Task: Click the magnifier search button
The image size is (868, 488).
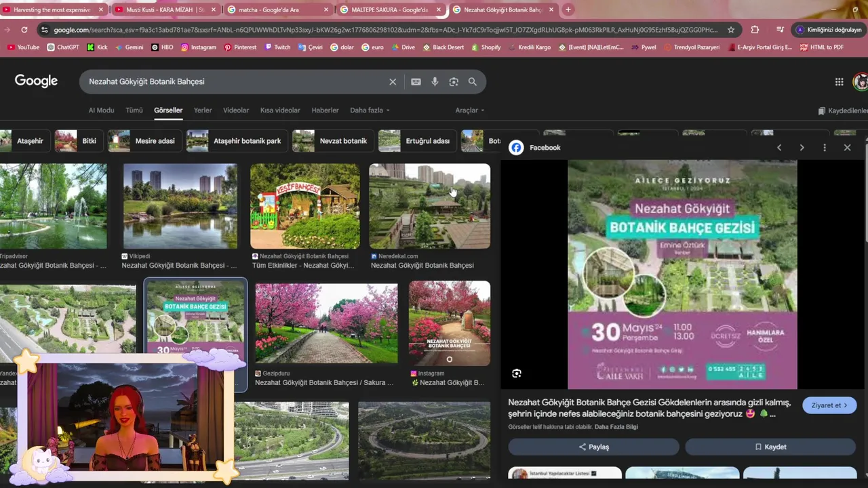Action: pos(473,82)
